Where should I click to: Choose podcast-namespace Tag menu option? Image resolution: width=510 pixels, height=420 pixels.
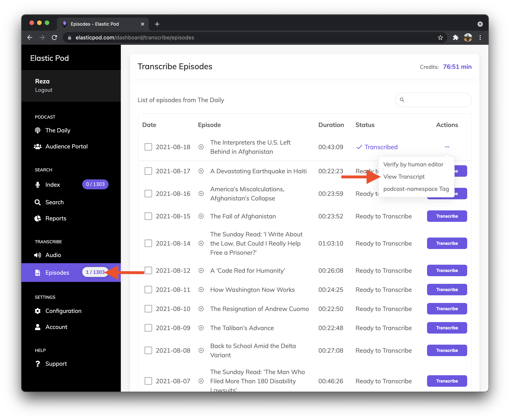pos(416,189)
